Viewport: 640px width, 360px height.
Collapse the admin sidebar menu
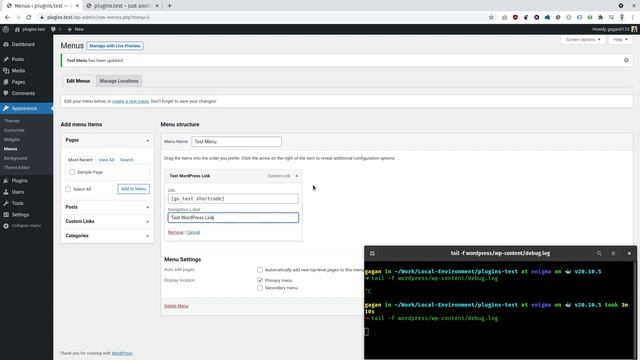click(22, 226)
